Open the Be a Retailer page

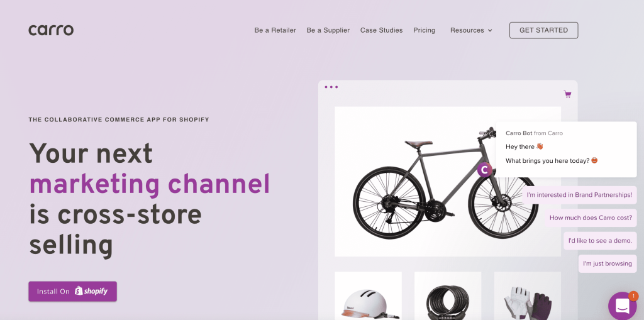[x=275, y=30]
